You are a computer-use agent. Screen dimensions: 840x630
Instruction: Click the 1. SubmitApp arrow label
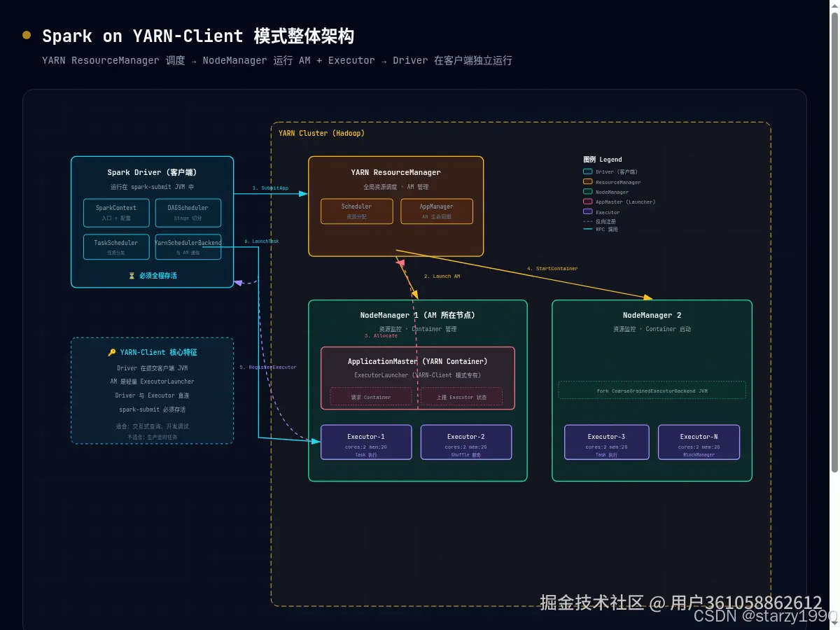[x=270, y=188]
